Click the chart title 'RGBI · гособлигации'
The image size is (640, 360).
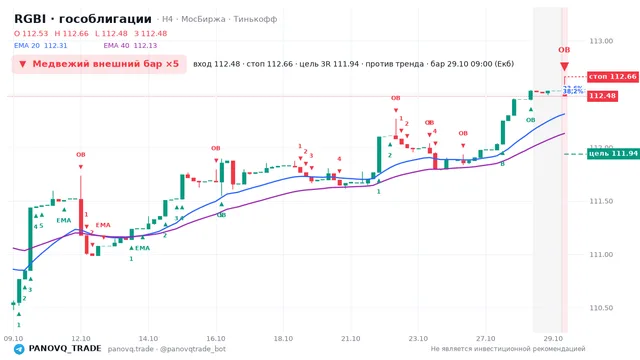(83, 19)
